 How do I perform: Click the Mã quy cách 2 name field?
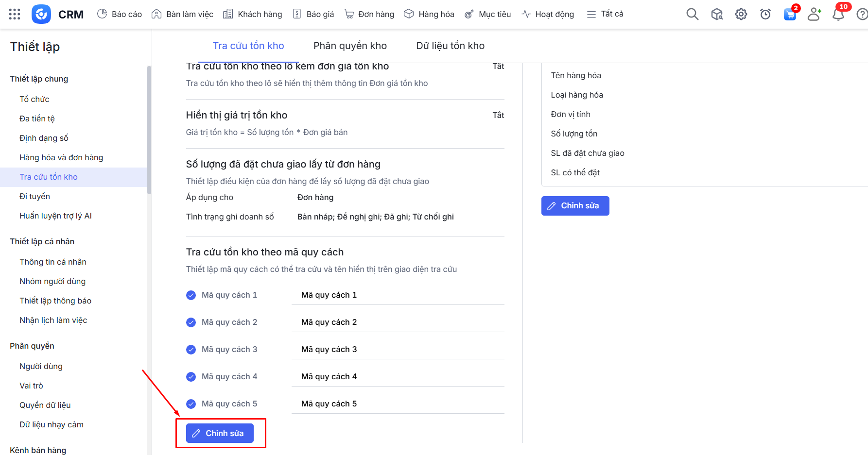tap(398, 322)
